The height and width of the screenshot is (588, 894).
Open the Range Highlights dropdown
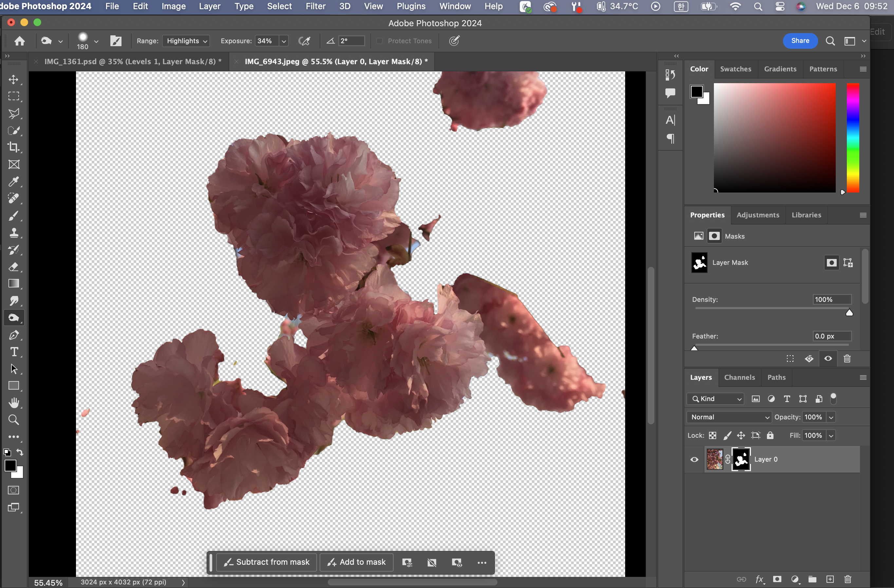(x=186, y=41)
